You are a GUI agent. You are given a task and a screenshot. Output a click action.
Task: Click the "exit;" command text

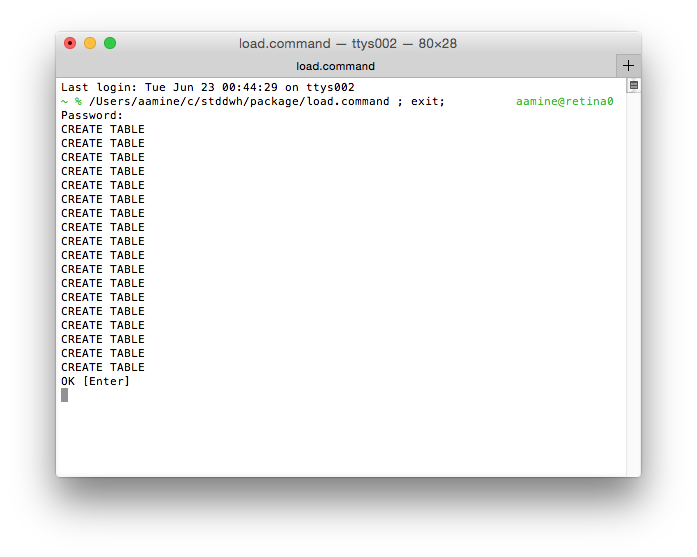pyautogui.click(x=428, y=101)
